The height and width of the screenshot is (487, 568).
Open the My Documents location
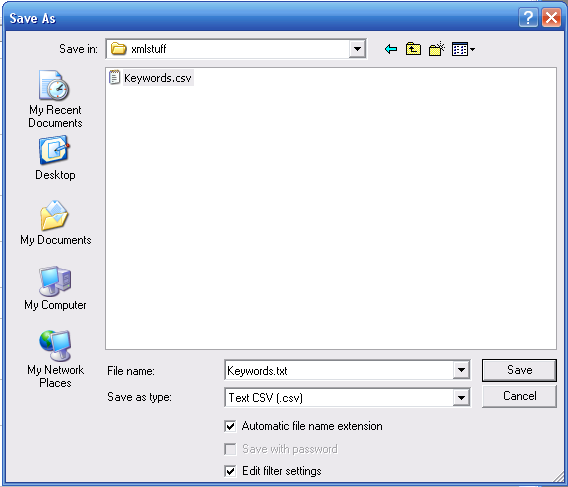pos(55,223)
